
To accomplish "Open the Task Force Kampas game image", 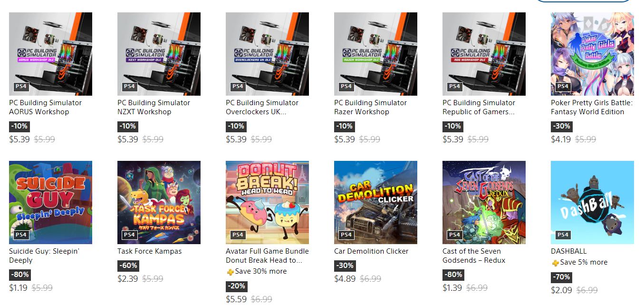I will click(159, 202).
